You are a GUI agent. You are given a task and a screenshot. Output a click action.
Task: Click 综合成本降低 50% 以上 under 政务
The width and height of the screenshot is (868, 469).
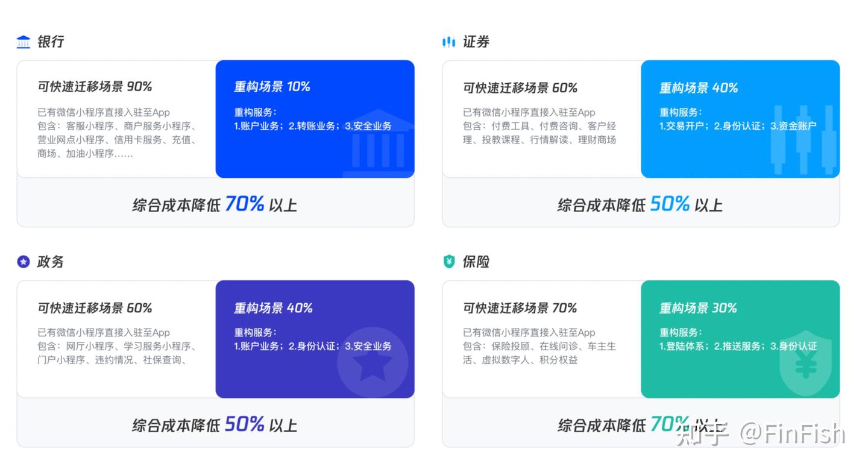(x=215, y=424)
